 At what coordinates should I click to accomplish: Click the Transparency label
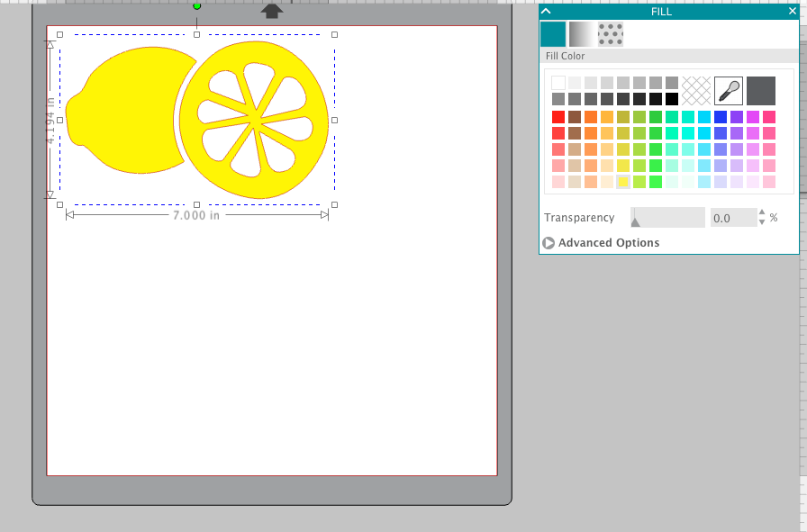[x=579, y=218]
